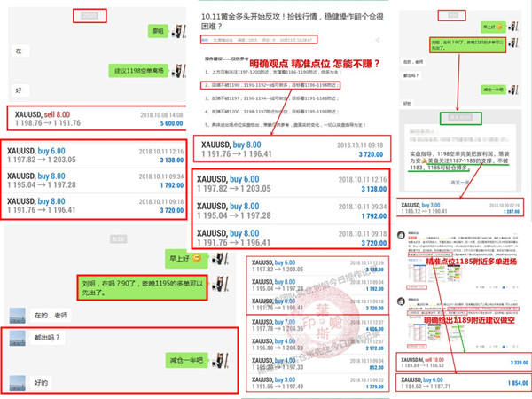Open XAUUSD sell 8.00 trade 1198.76→1191.76
The image size is (532, 399).
pyautogui.click(x=98, y=119)
